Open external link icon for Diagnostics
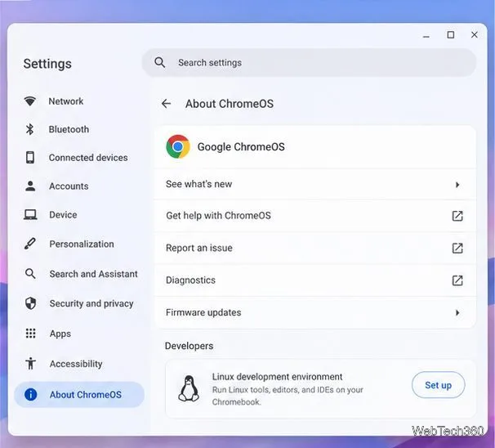Screen dimensions: 495x448 (x=457, y=280)
